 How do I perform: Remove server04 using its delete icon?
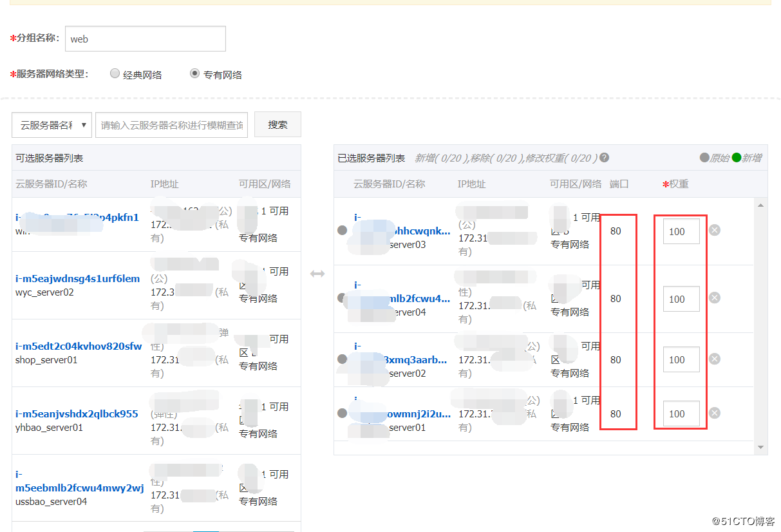(x=715, y=298)
